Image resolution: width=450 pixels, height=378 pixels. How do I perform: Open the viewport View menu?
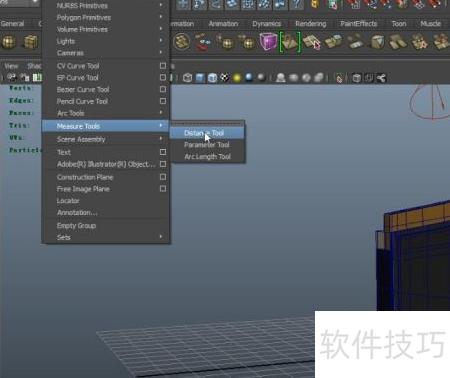11,66
